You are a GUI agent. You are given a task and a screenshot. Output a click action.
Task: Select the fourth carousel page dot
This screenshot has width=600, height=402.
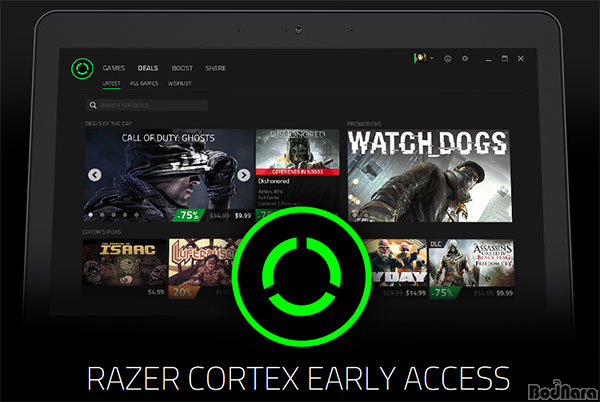pyautogui.click(x=125, y=215)
